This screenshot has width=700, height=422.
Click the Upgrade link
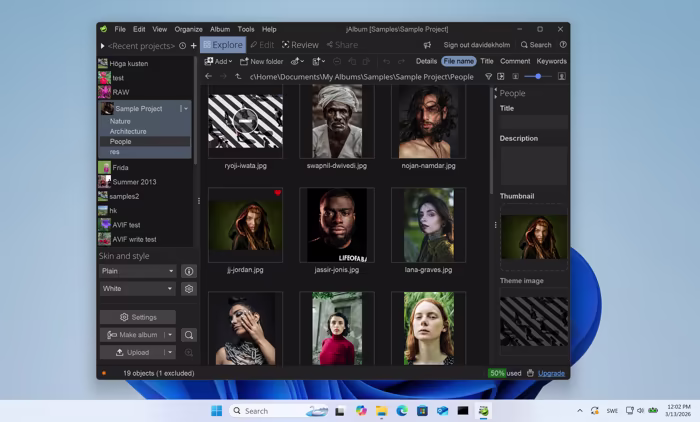pos(551,373)
